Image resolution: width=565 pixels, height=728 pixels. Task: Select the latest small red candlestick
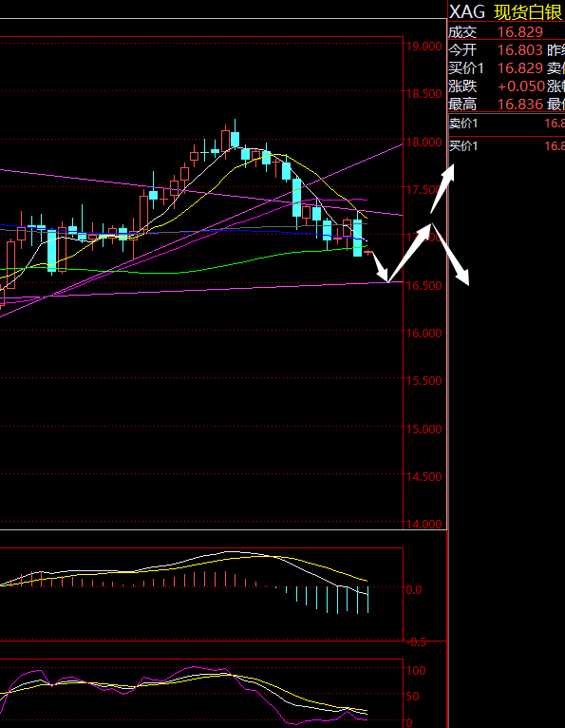tap(368, 252)
